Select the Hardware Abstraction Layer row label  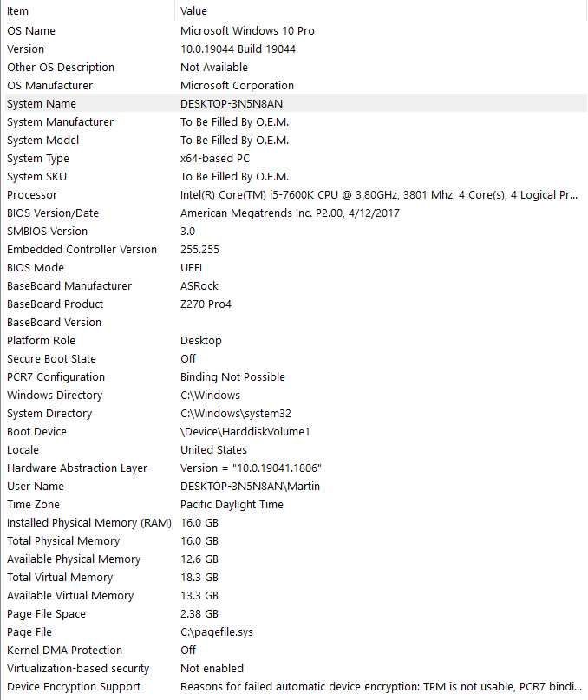pyautogui.click(x=77, y=468)
